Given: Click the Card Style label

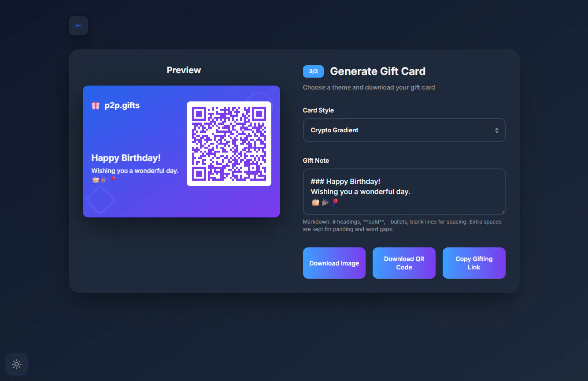Looking at the screenshot, I should tap(318, 110).
